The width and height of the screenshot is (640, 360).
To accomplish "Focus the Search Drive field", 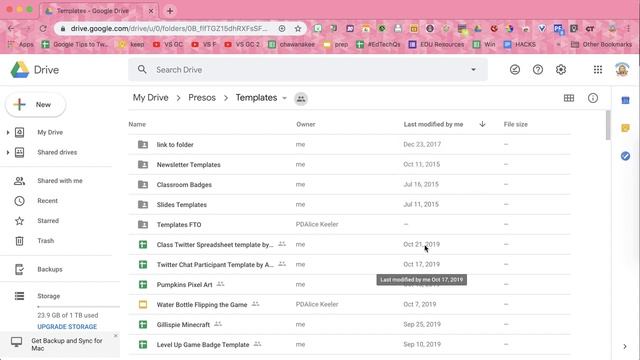I will 308,69.
